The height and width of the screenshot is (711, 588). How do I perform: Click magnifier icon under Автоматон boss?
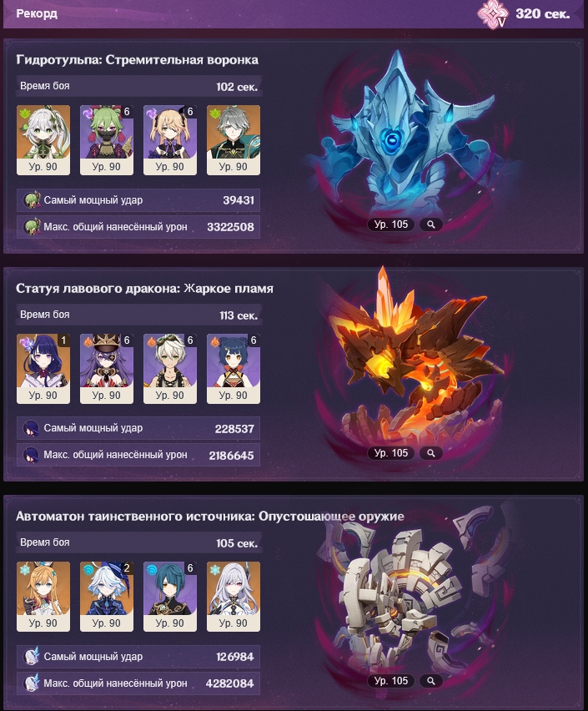[431, 681]
